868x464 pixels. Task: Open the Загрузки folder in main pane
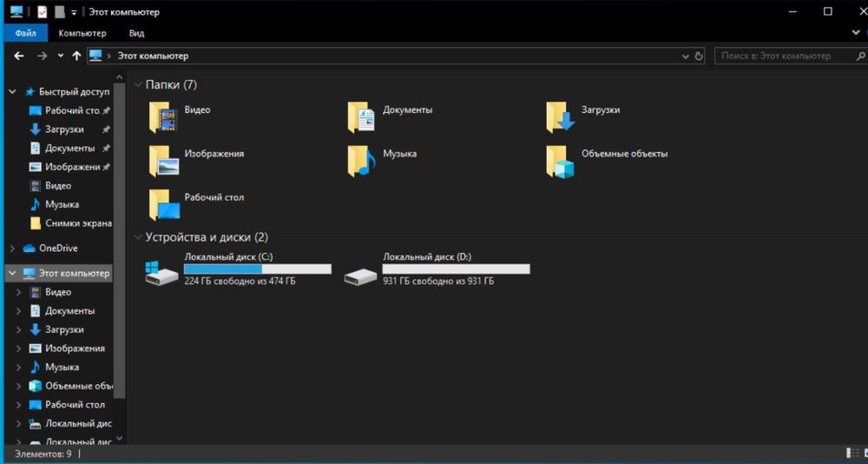(583, 117)
